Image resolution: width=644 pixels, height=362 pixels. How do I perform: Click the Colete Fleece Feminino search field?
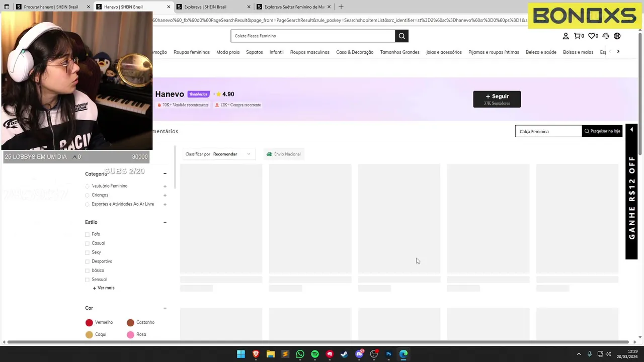pyautogui.click(x=313, y=36)
